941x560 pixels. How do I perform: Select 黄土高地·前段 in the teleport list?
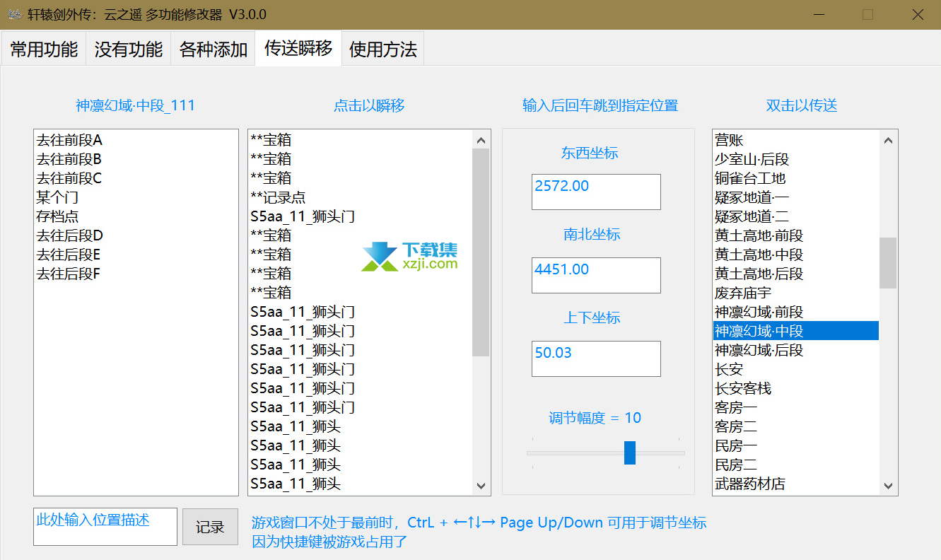tap(796, 235)
